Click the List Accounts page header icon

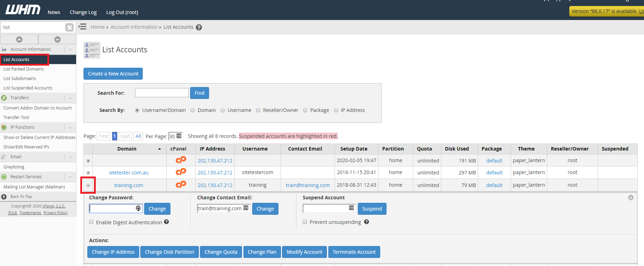coord(92,50)
